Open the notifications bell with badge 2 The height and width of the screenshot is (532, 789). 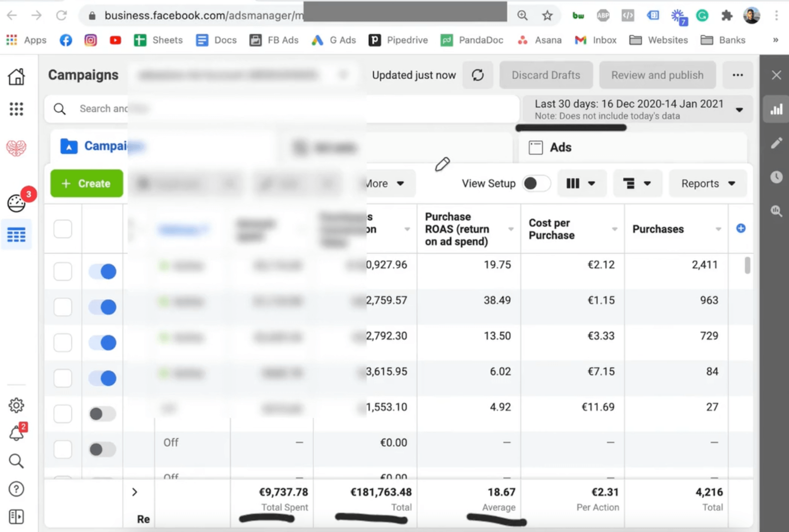coord(16,433)
